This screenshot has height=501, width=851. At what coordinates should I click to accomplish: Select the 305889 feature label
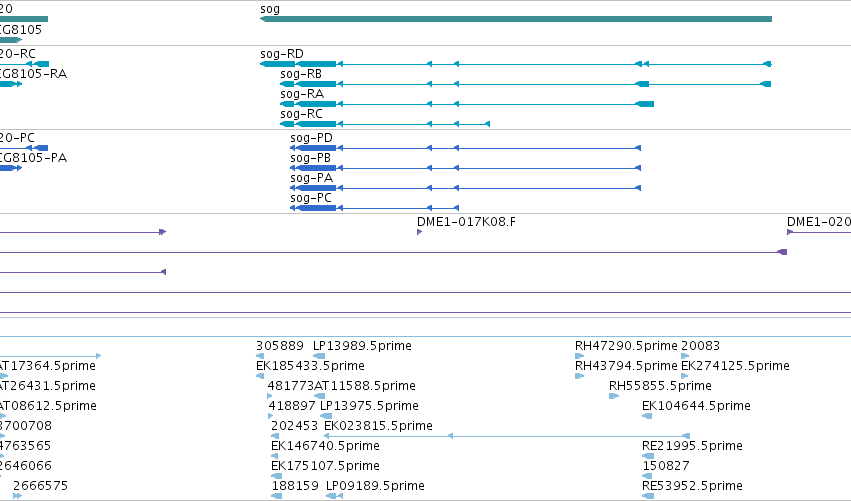pos(280,346)
